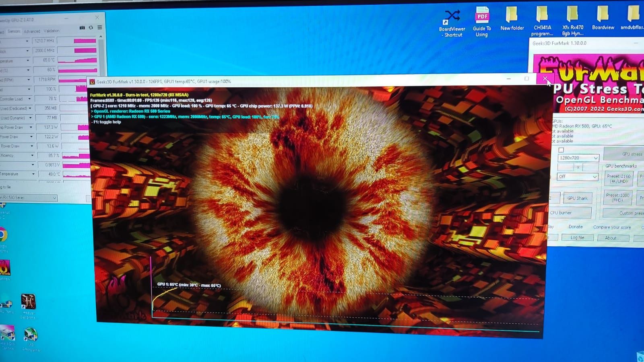Open Hard Disk Sentinel desktop shortcut
The width and height of the screenshot is (644, 362).
[7, 338]
